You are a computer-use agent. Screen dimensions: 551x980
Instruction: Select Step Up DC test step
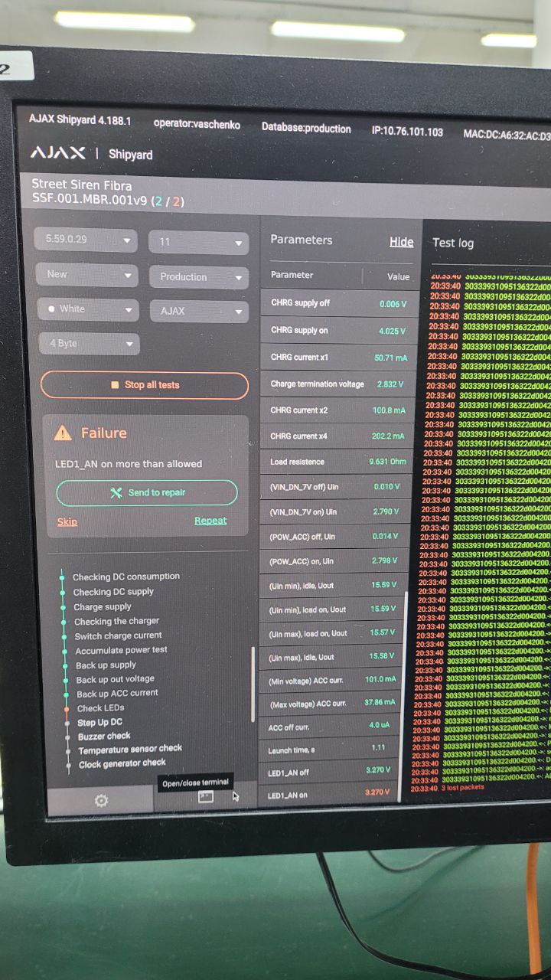click(99, 722)
